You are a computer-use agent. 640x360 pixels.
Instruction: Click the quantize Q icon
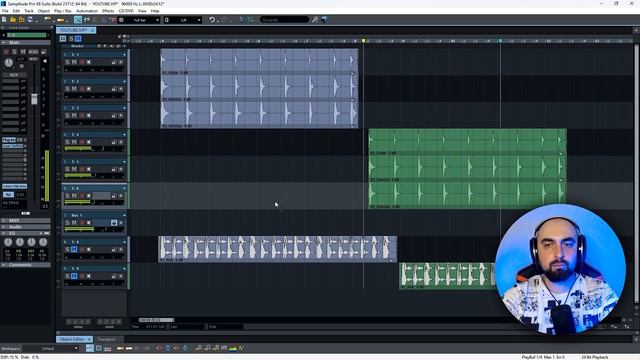click(167, 20)
